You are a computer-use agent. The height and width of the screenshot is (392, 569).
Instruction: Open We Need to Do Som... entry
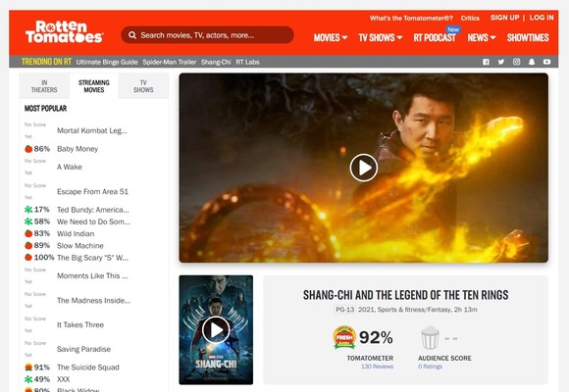pos(93,221)
